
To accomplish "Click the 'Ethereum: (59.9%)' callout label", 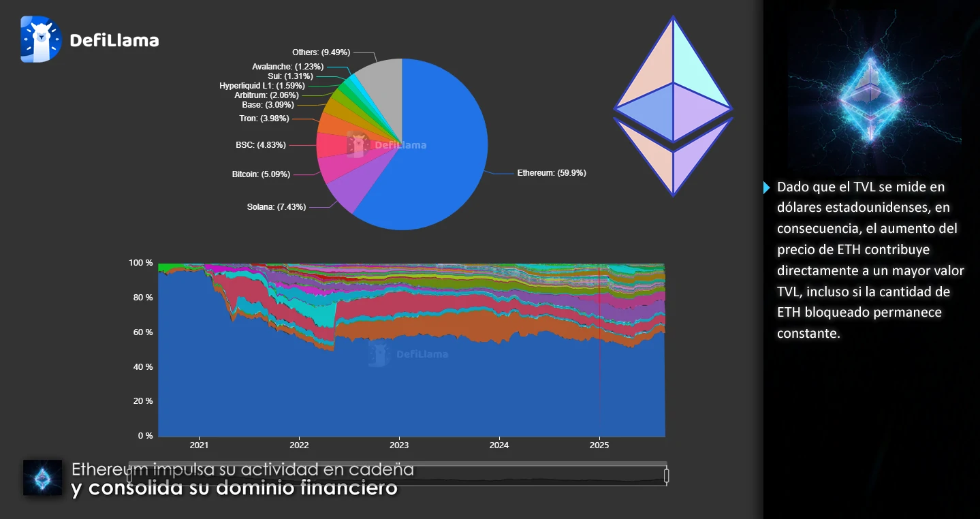I will tap(552, 173).
